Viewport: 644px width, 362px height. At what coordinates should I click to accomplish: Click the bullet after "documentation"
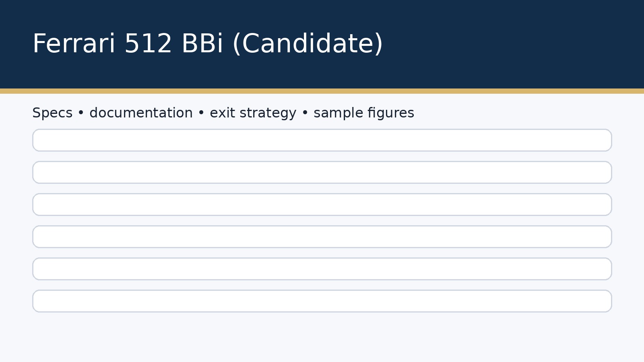pyautogui.click(x=201, y=113)
